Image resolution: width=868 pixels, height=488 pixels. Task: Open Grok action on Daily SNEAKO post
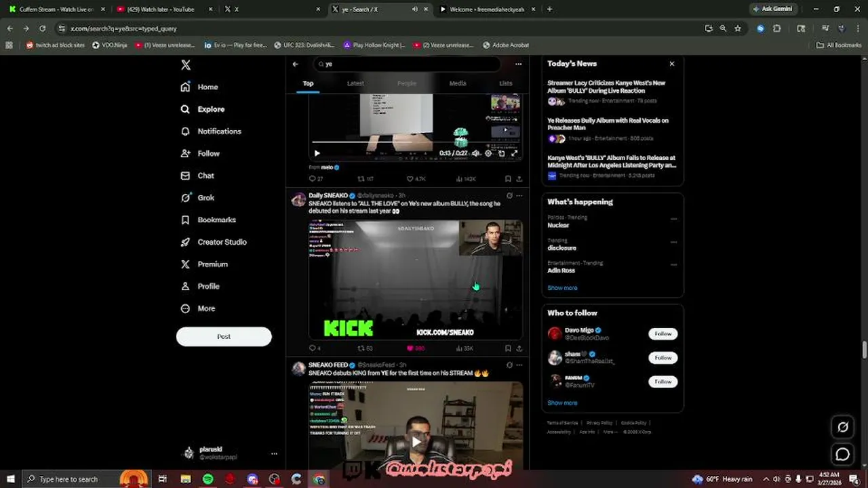[509, 195]
